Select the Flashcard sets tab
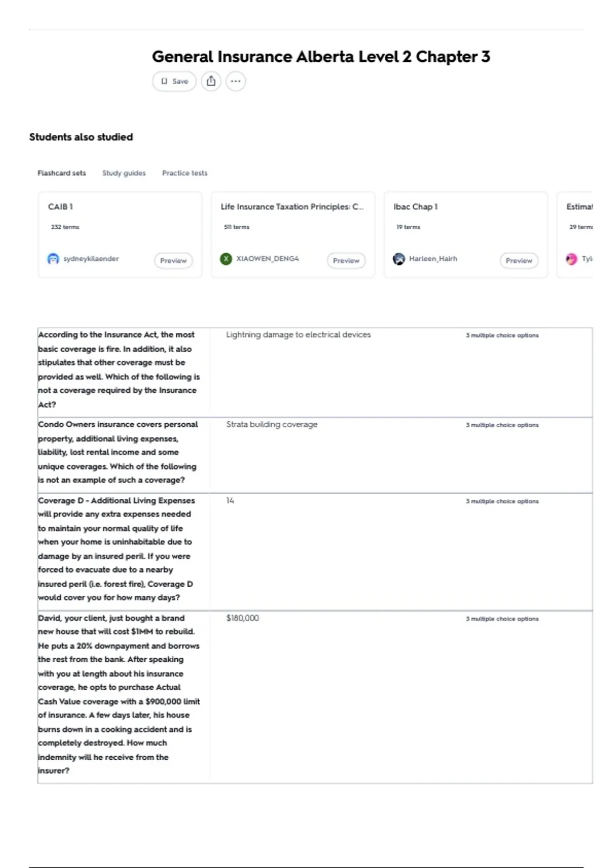 (62, 173)
